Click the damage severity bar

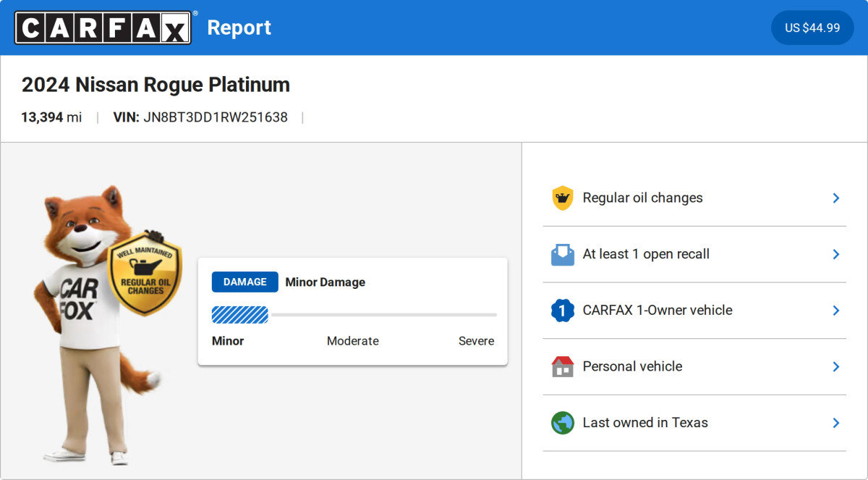coord(354,315)
